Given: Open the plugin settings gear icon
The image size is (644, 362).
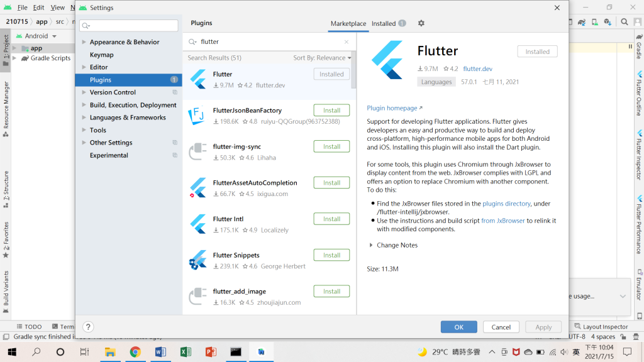Looking at the screenshot, I should [x=421, y=23].
